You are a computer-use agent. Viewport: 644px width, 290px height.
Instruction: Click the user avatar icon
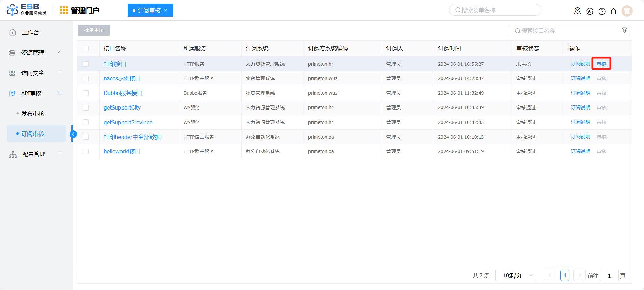tap(627, 11)
